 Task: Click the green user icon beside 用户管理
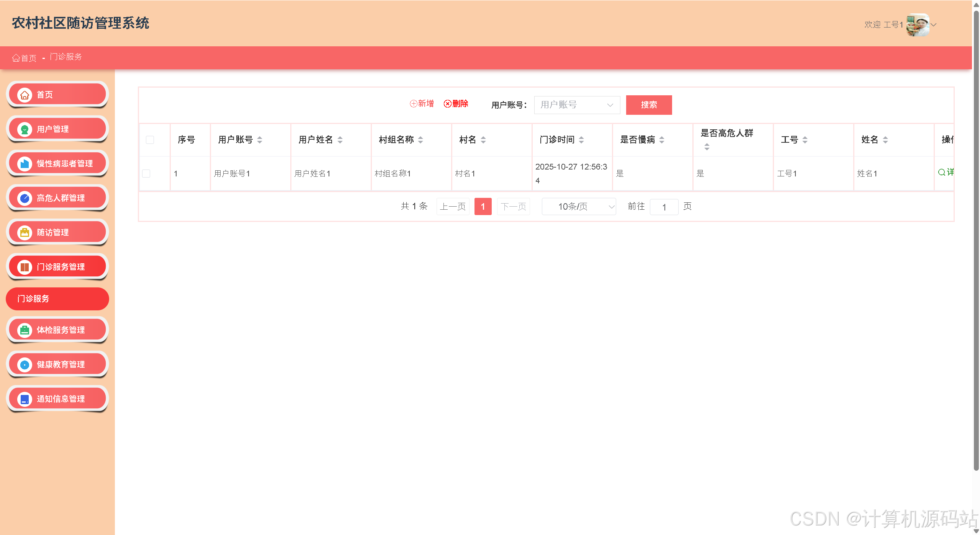[25, 129]
